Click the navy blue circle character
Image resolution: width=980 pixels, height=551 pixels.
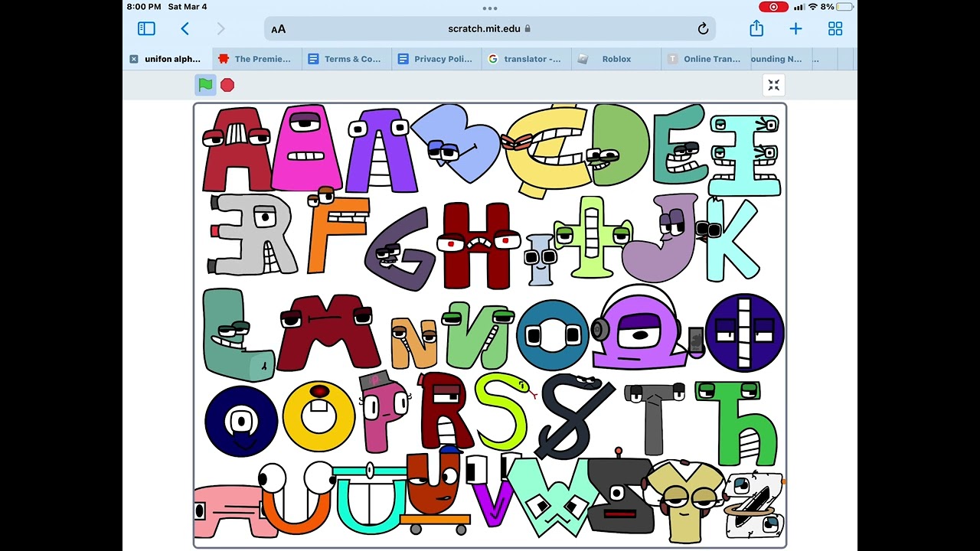(241, 421)
